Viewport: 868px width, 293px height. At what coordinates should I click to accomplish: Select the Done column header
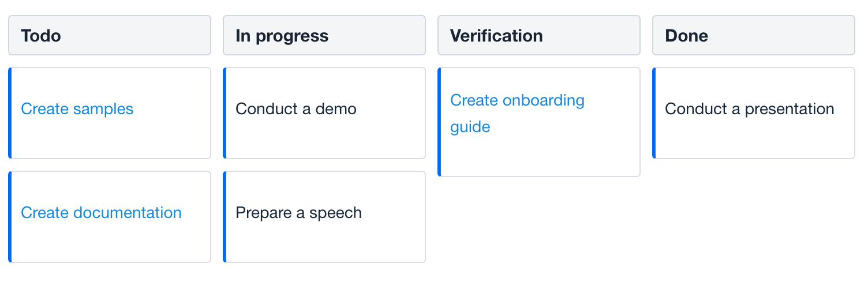(x=754, y=35)
